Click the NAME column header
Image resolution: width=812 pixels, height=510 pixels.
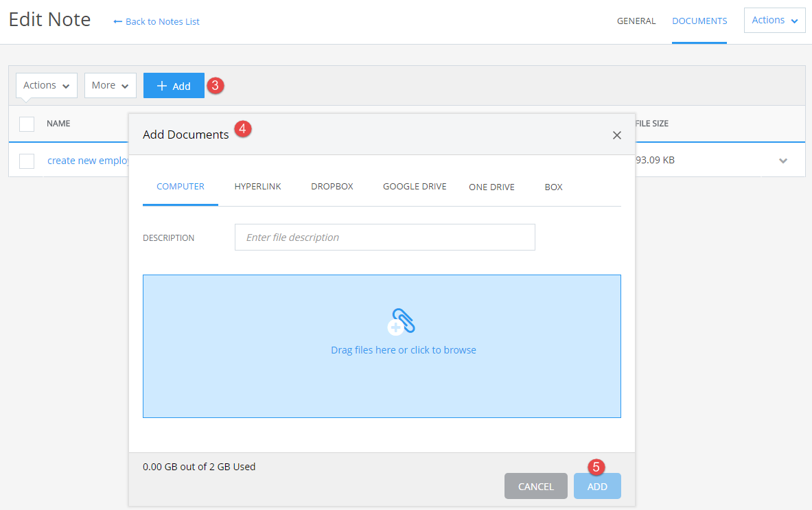[58, 124]
